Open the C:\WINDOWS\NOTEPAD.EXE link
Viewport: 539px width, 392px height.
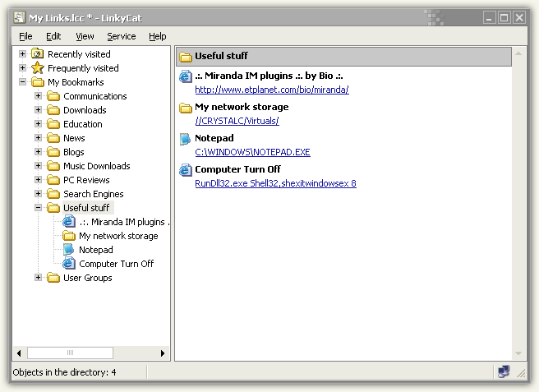pyautogui.click(x=253, y=152)
